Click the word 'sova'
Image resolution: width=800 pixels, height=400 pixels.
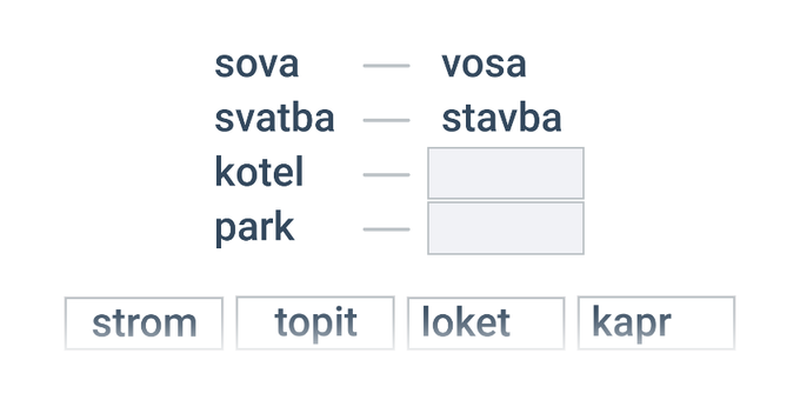(257, 65)
